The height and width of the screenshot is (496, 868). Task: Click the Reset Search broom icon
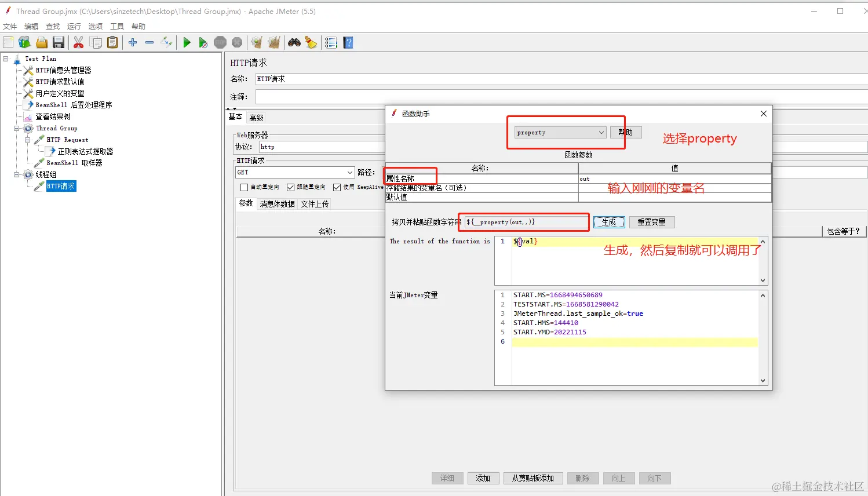[x=311, y=42]
